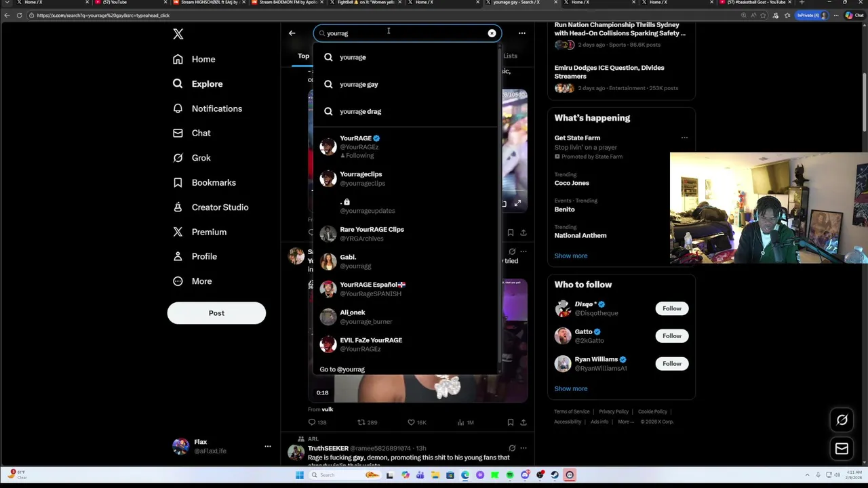Image resolution: width=868 pixels, height=488 pixels.
Task: Click the floating Grok button
Action: coord(842,420)
